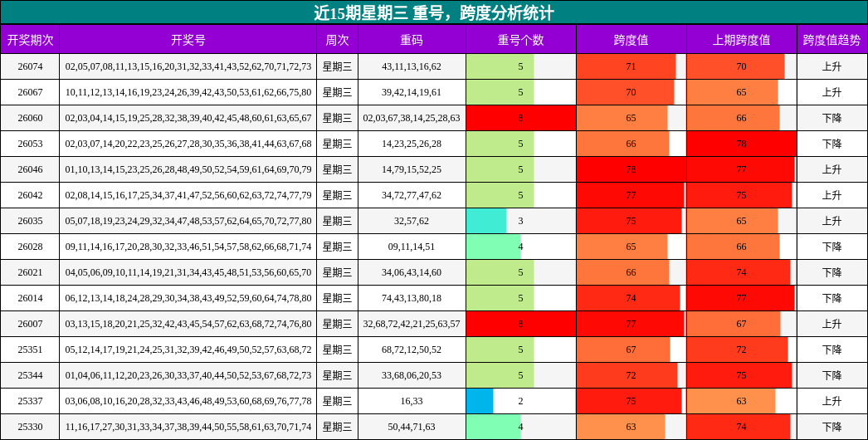Screen dimensions: 868x440
Task: Click the title 近15期星期三 重号,跨度分析统计
Action: click(x=434, y=12)
